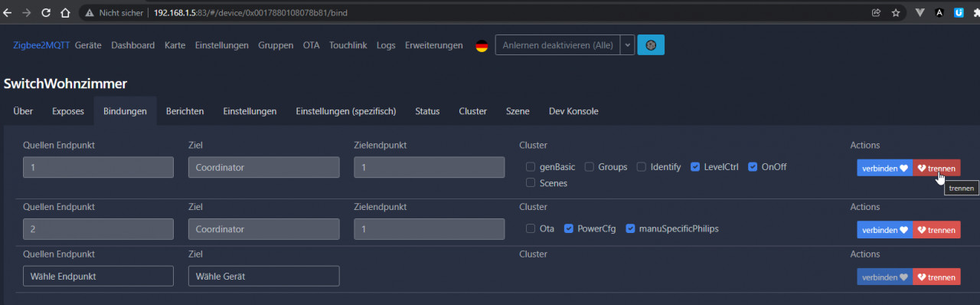The width and height of the screenshot is (980, 305).
Task: Uncheck the LevelCtrl cluster checkbox
Action: [x=695, y=166]
